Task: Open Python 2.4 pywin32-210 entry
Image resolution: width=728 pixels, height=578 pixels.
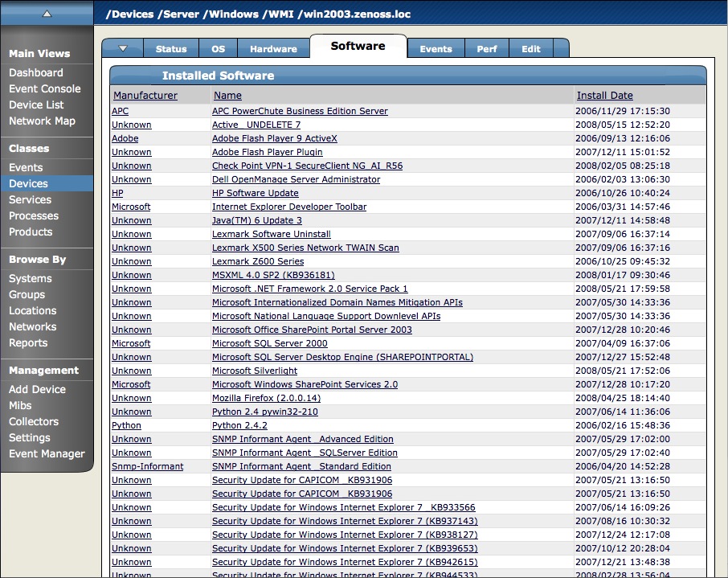Action: pos(265,412)
